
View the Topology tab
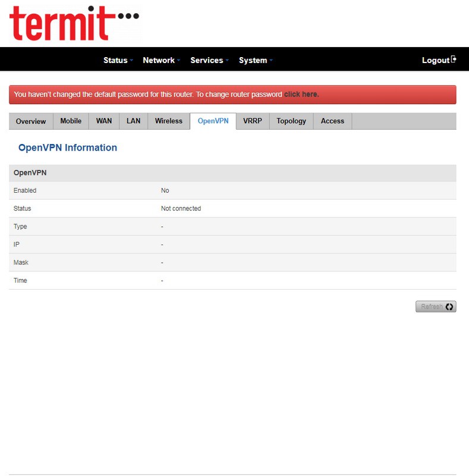pos(291,121)
